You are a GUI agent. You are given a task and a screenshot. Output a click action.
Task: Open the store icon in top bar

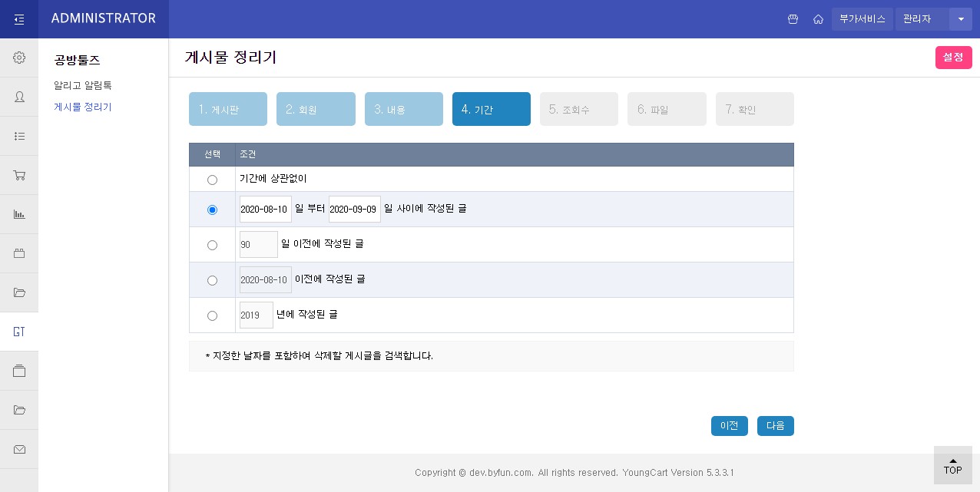[x=793, y=19]
